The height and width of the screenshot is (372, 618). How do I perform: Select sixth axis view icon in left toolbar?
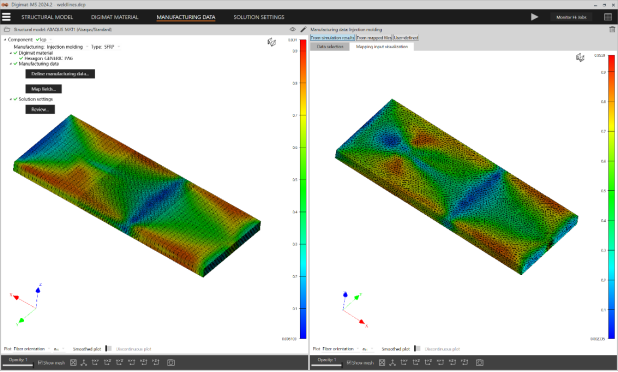(156, 363)
